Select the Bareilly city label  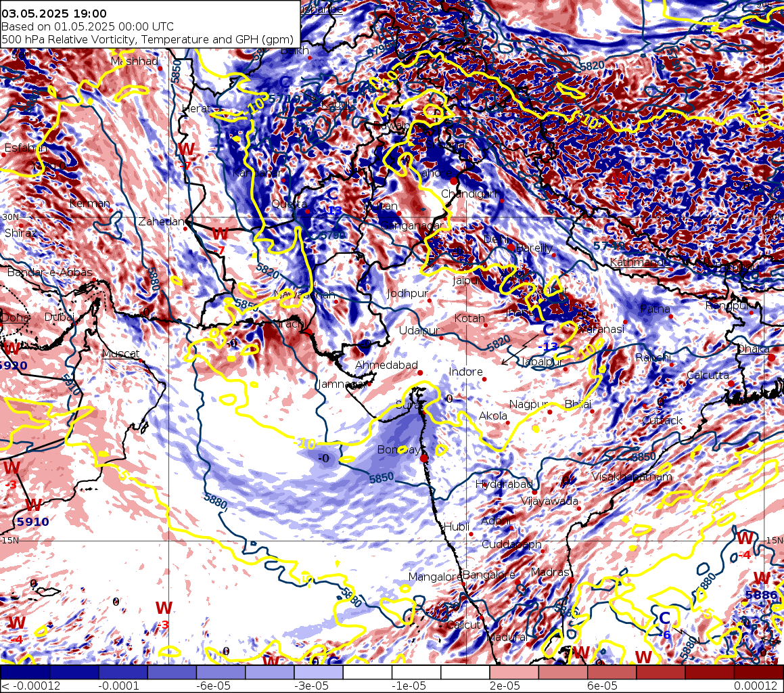(534, 248)
